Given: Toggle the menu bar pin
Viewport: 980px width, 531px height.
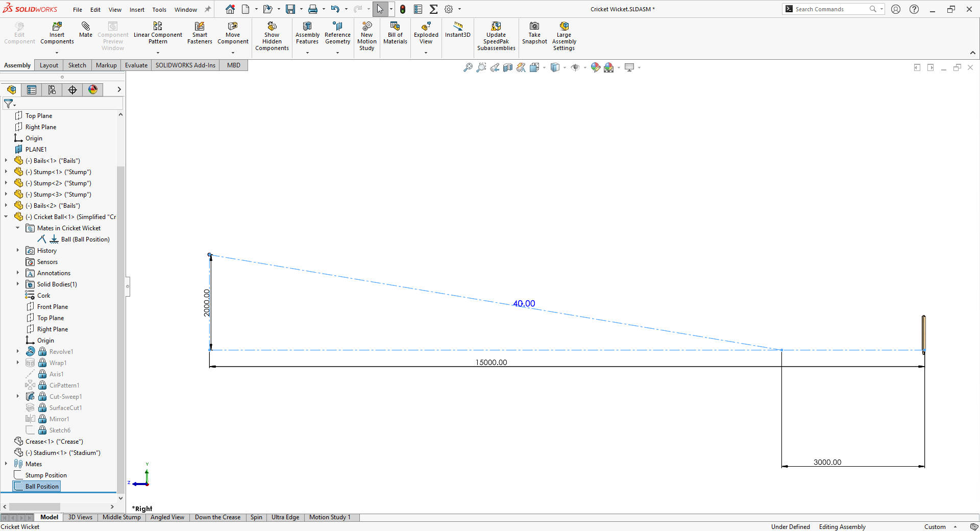Looking at the screenshot, I should [x=207, y=9].
